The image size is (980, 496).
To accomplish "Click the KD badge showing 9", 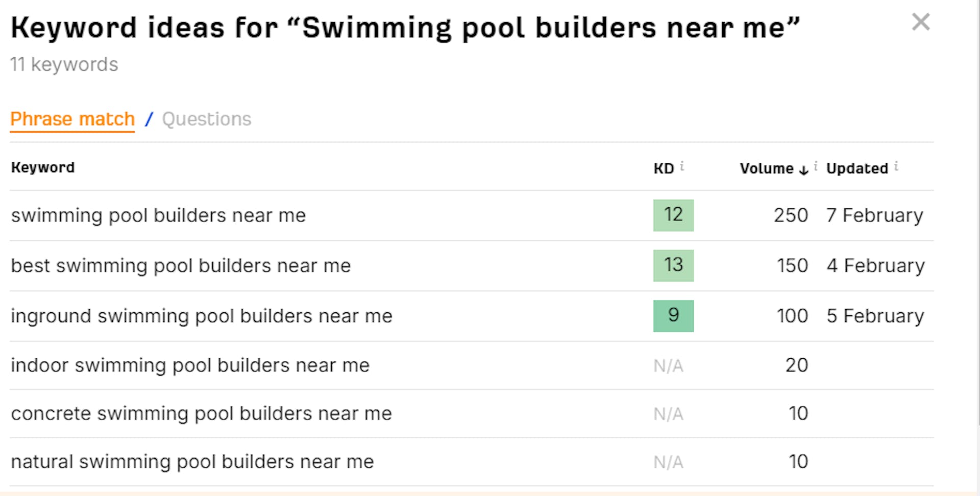I will click(673, 316).
